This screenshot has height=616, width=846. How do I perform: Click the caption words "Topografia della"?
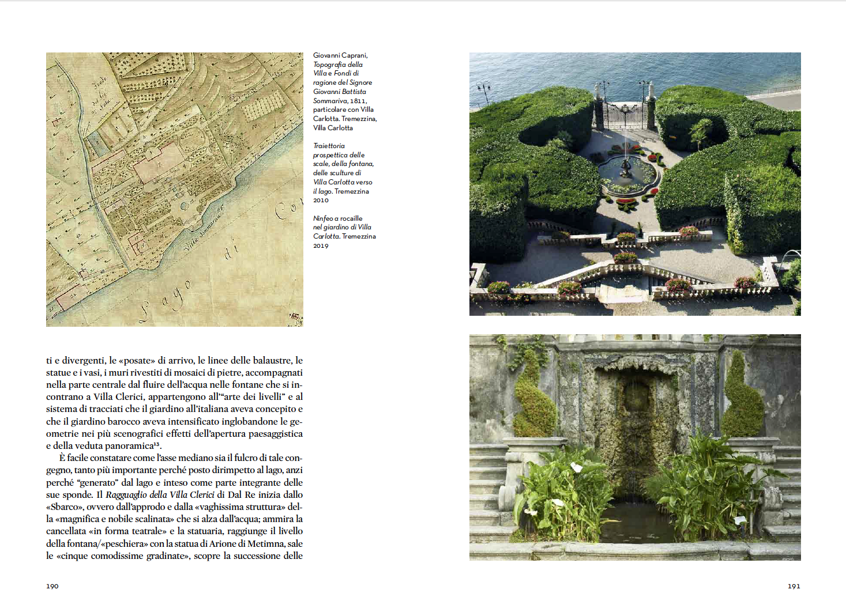tap(338, 65)
